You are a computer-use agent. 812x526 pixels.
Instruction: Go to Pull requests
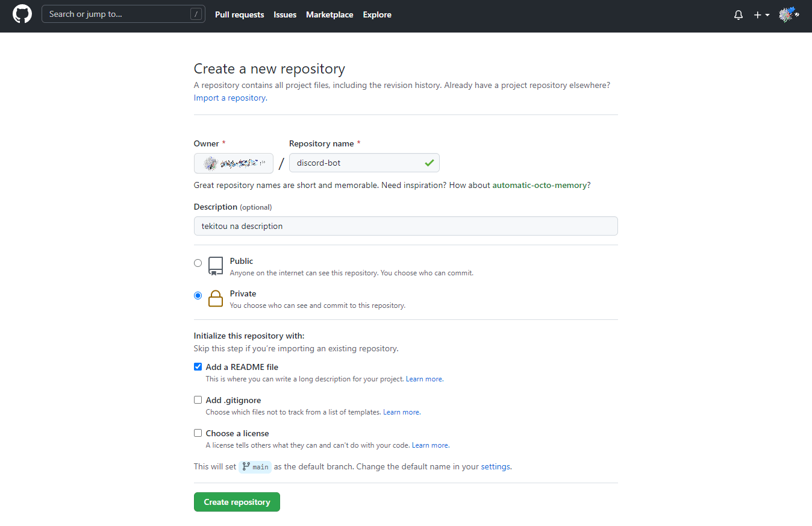[x=240, y=14]
